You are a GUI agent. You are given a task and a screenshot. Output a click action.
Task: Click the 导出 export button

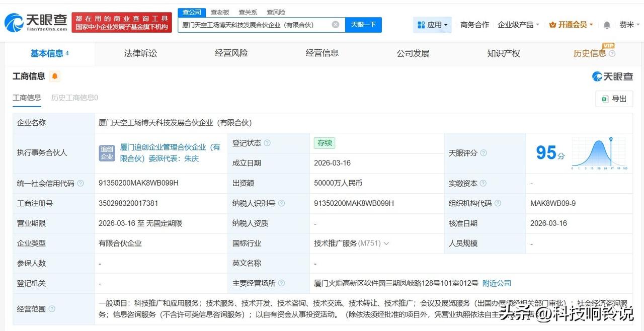point(614,99)
